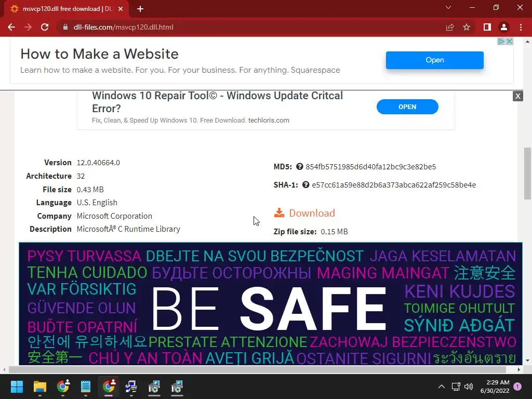Open the Windows Start menu
This screenshot has height=399, width=532.
click(x=17, y=387)
